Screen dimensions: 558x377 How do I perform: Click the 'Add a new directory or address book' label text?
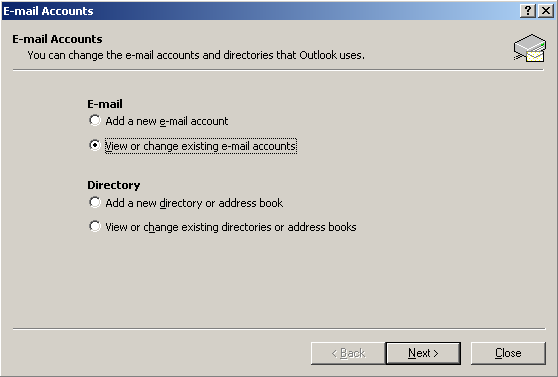point(194,203)
